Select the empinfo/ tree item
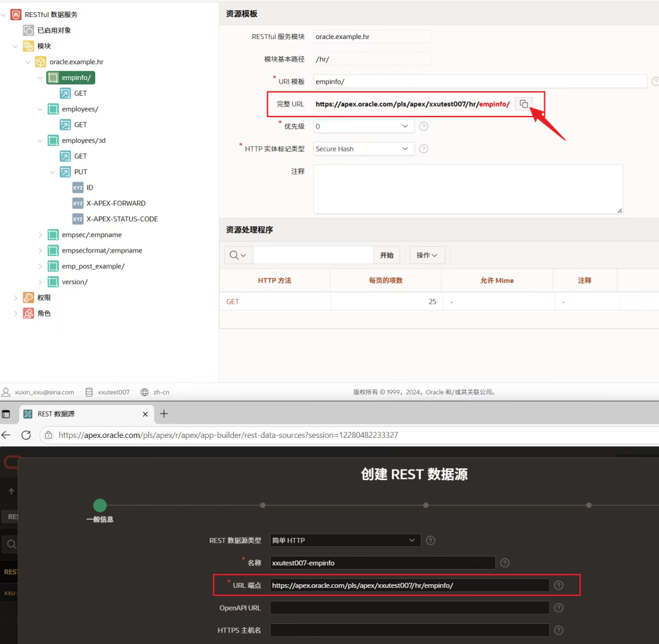The width and height of the screenshot is (659, 644). (71, 77)
